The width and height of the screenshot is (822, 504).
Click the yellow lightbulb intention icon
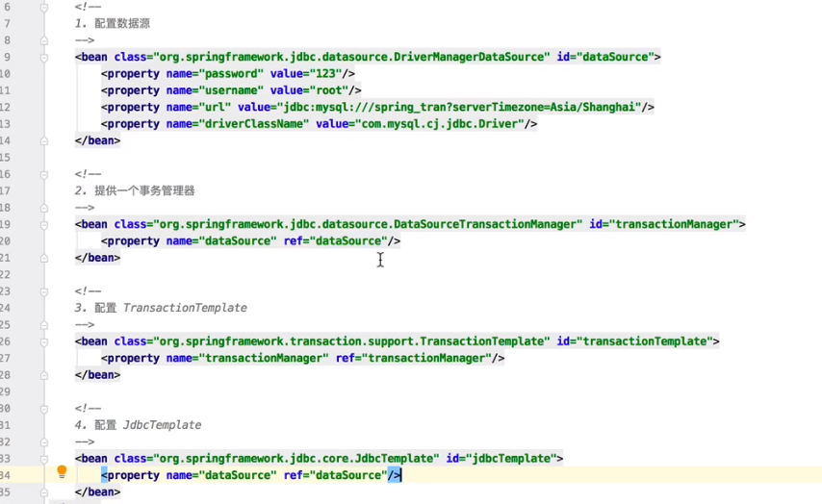click(62, 472)
